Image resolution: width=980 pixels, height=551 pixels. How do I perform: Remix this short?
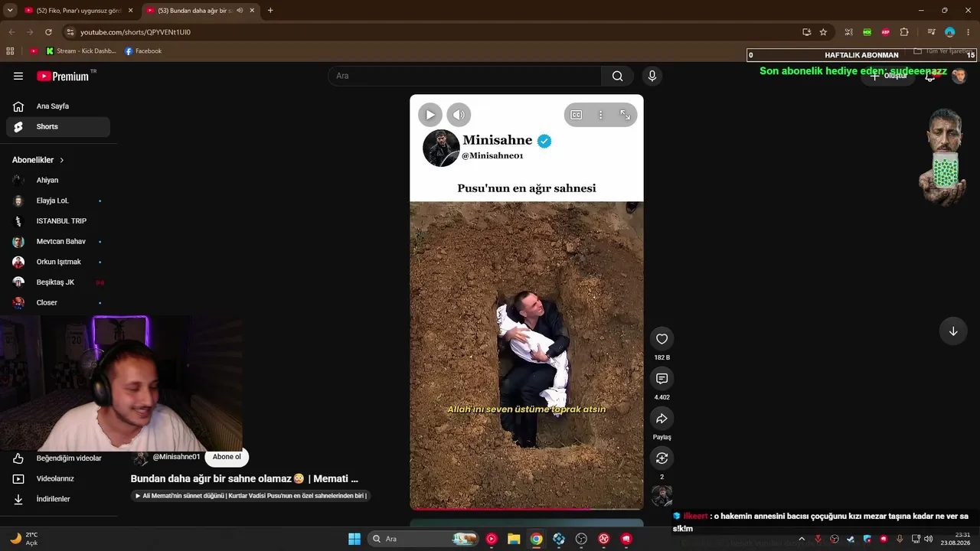pyautogui.click(x=662, y=458)
